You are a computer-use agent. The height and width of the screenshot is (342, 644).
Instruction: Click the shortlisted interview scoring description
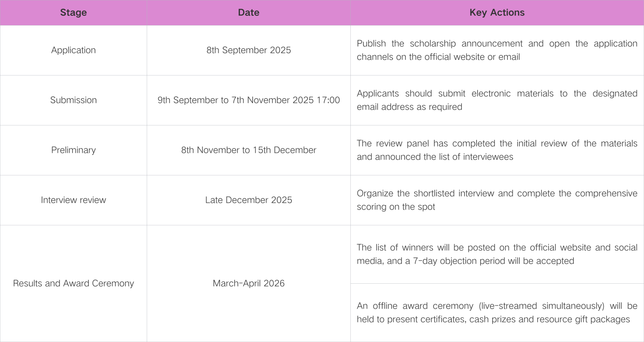pos(497,200)
